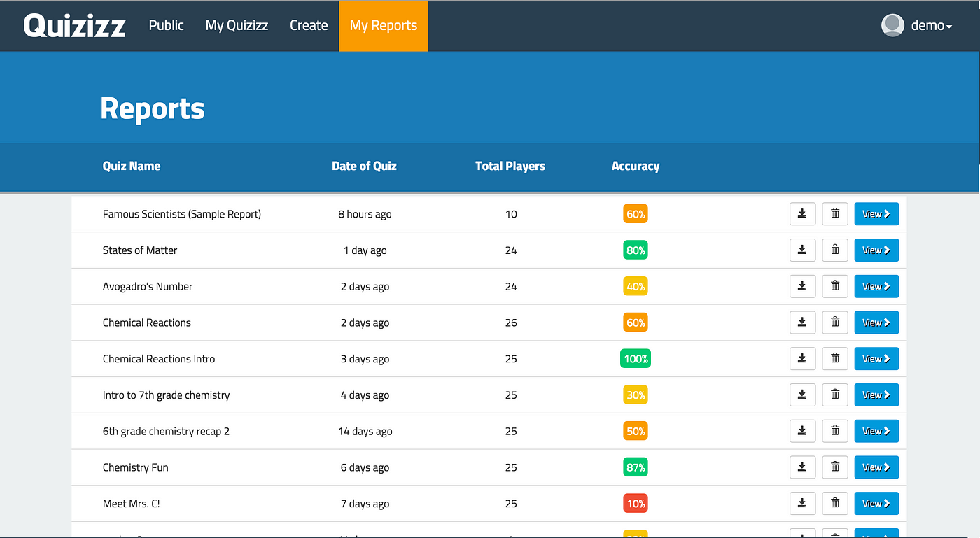Click the Quizizz logo
Image resolution: width=980 pixels, height=538 pixels.
click(74, 26)
